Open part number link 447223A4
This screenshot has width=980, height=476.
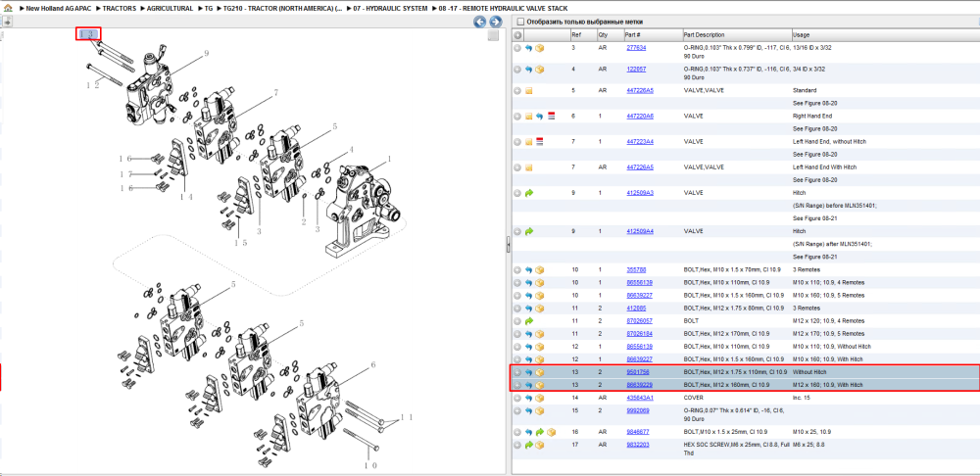640,142
